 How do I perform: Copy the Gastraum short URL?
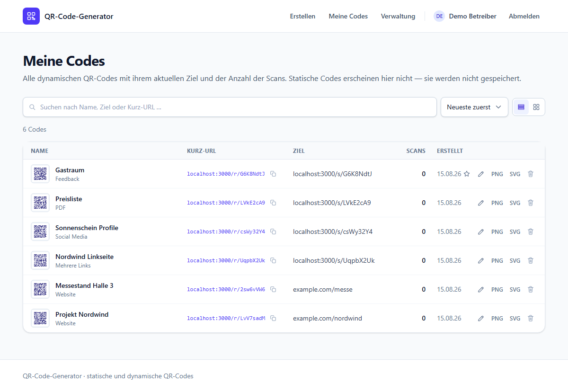(273, 174)
